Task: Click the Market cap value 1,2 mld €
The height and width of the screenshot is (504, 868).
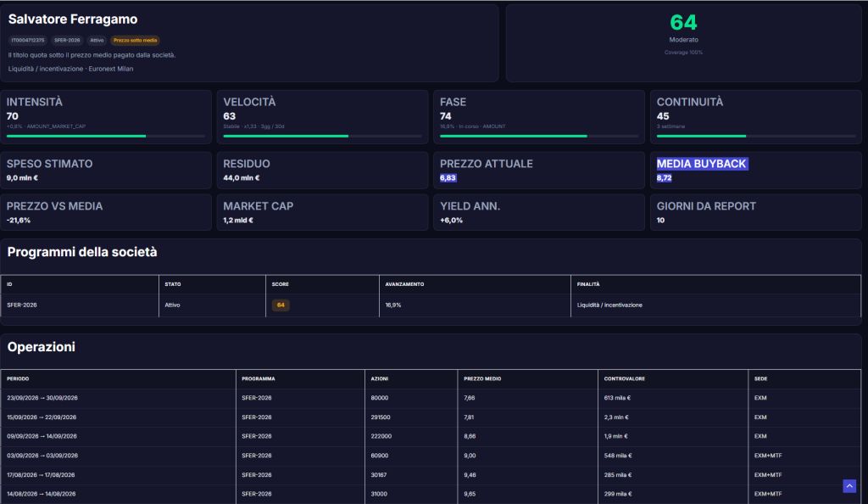Action: pyautogui.click(x=238, y=220)
